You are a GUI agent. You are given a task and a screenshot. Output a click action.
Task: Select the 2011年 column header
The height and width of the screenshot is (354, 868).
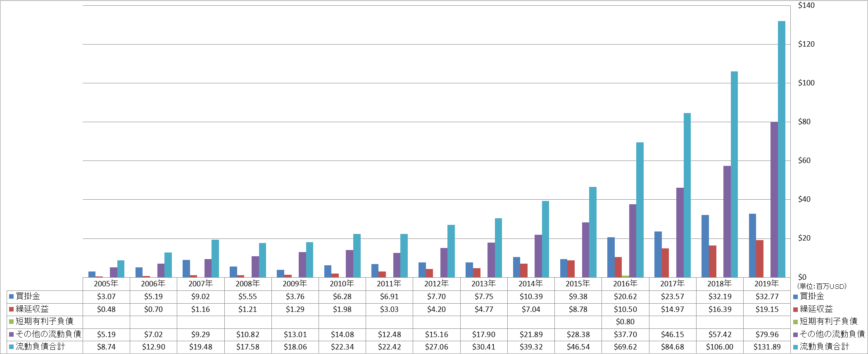pyautogui.click(x=389, y=284)
